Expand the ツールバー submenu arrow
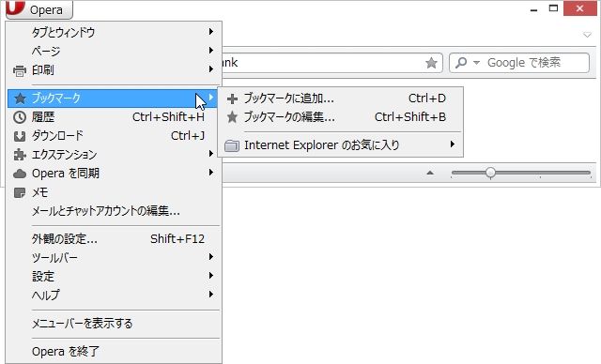The image size is (601, 364). point(210,256)
